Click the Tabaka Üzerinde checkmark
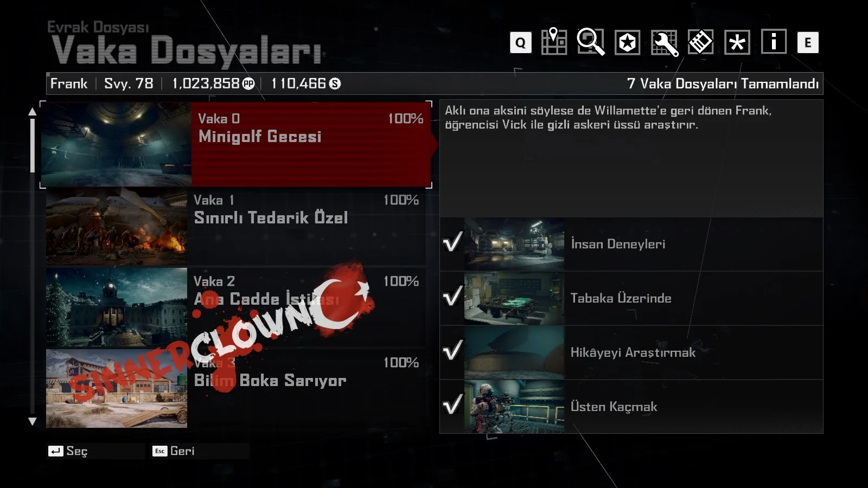 click(452, 296)
